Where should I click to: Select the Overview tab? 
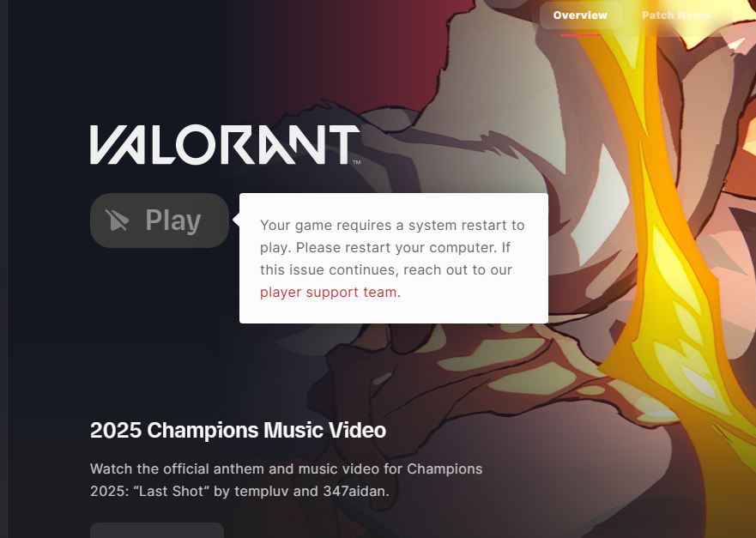pyautogui.click(x=580, y=15)
